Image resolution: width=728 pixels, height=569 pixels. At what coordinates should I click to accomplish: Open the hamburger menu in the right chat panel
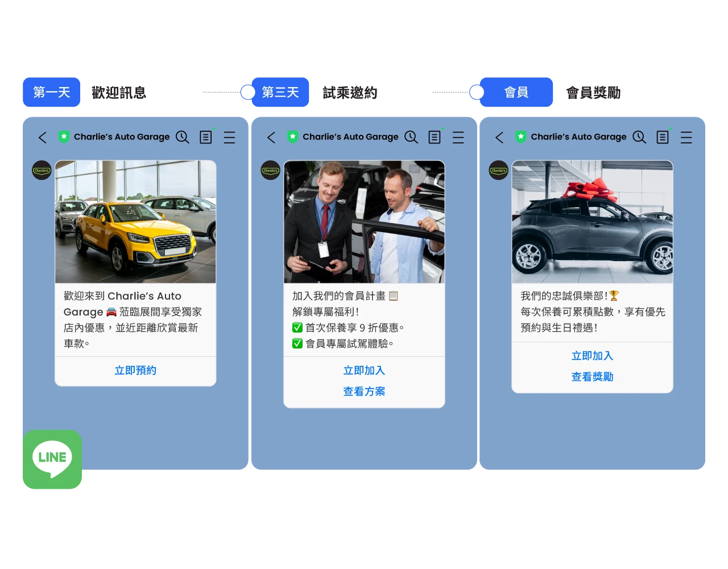(686, 137)
